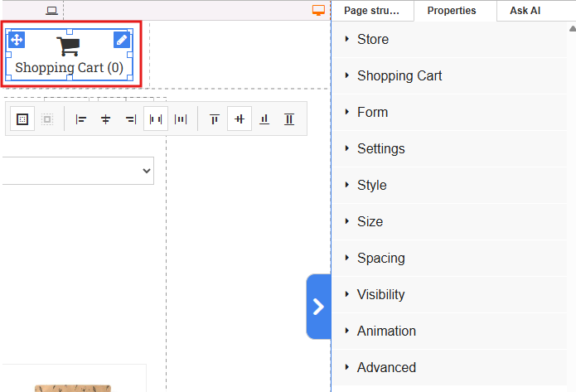
Task: Click the move handle on Shopping Cart element
Action: (x=17, y=40)
